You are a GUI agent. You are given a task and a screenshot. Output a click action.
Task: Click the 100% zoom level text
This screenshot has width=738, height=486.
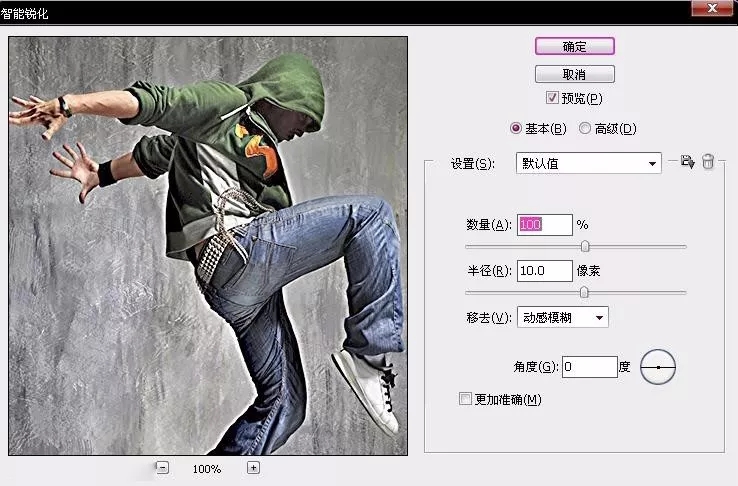207,469
